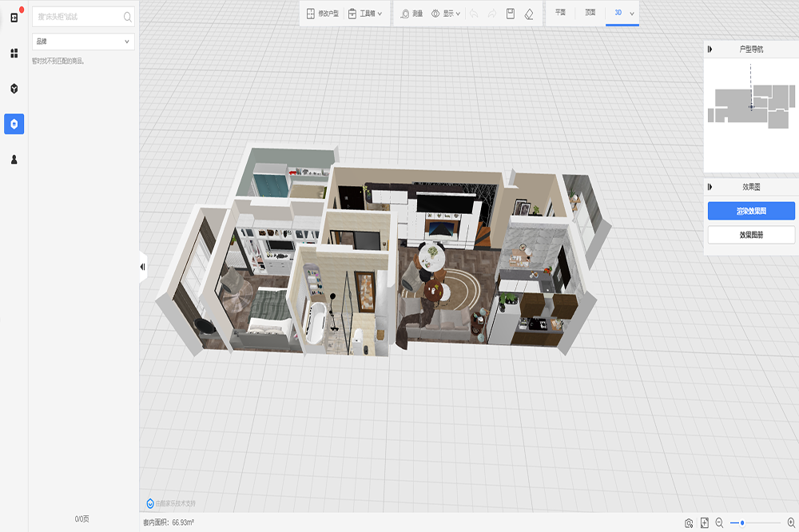Click the zoom out magnifier icon
The width and height of the screenshot is (799, 532).
(x=719, y=522)
